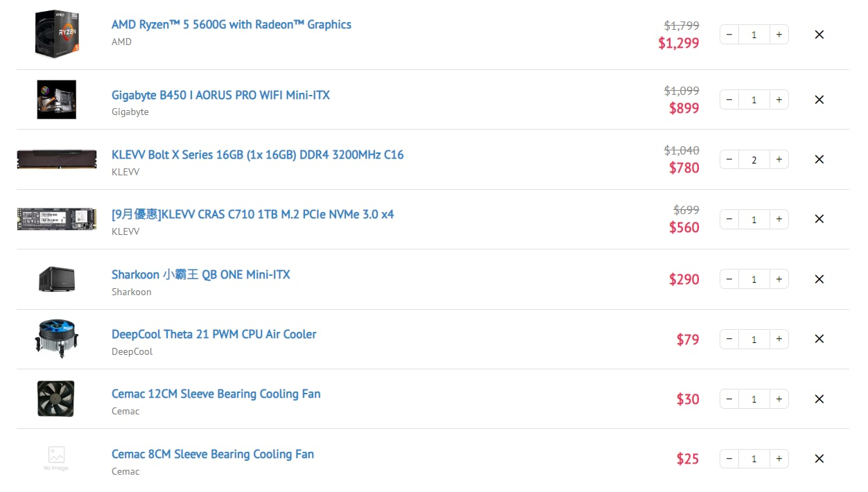Open Cemac 8CM Sleeve Bearing Fan link
Screen dimensions: 868x492
[213, 454]
